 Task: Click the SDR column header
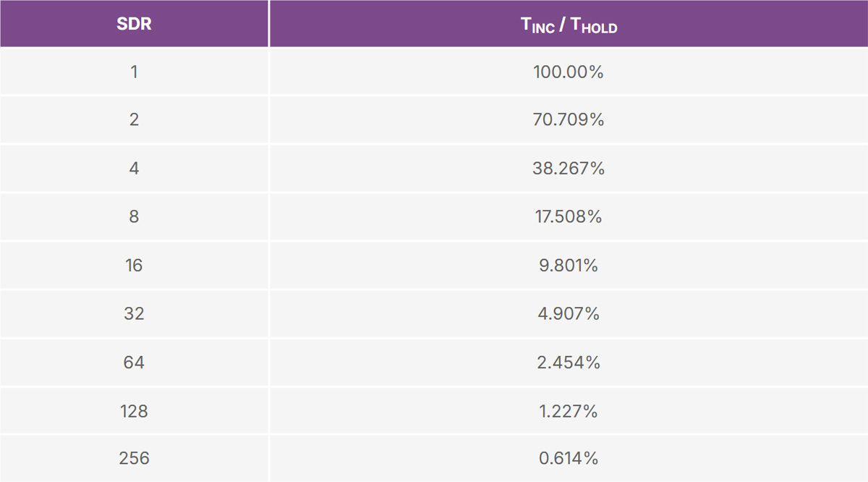pyautogui.click(x=134, y=24)
